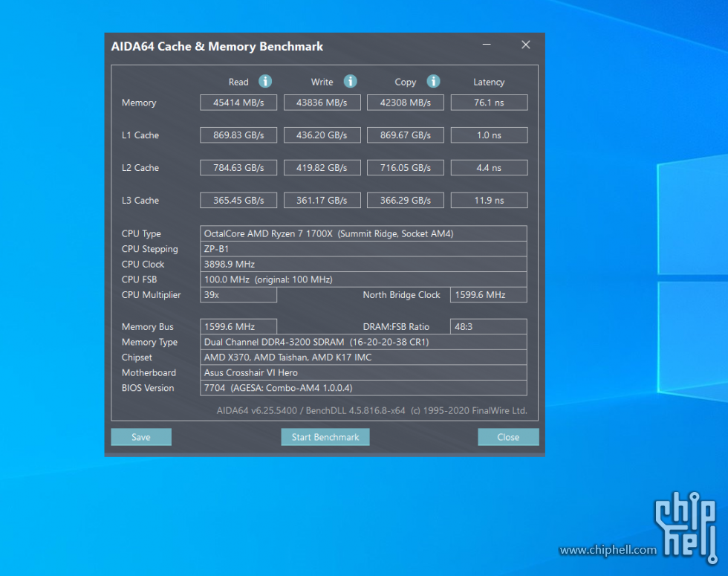This screenshot has width=728, height=576.
Task: Click the CPU Stepping field ZP-B1
Action: (x=363, y=249)
